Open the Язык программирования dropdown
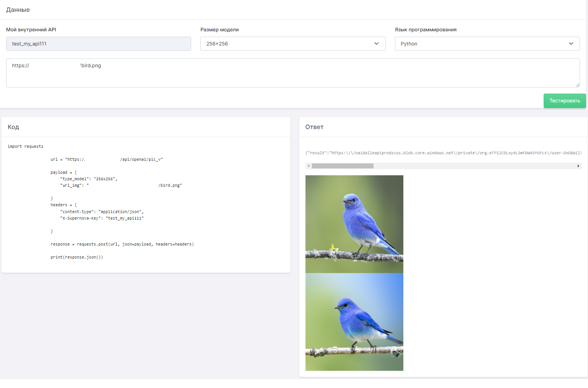 487,44
